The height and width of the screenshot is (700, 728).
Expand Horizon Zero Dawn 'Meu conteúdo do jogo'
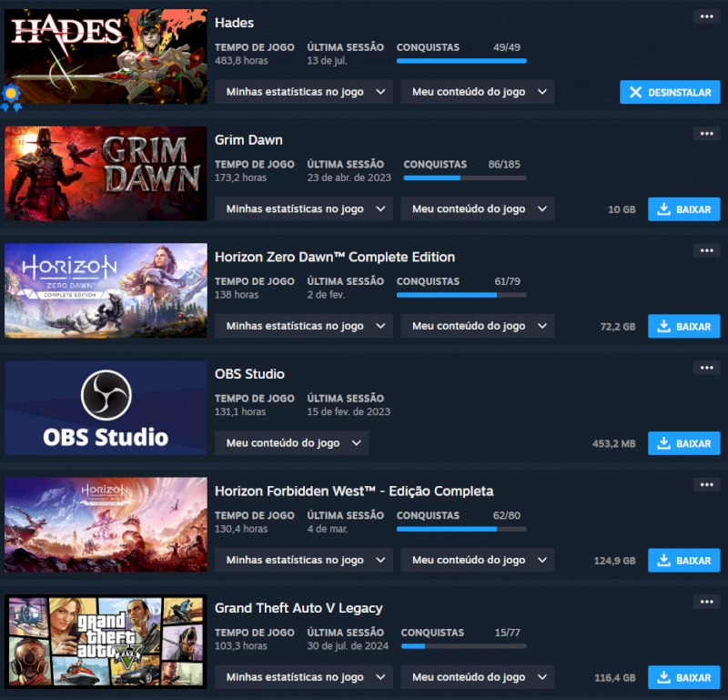[477, 326]
